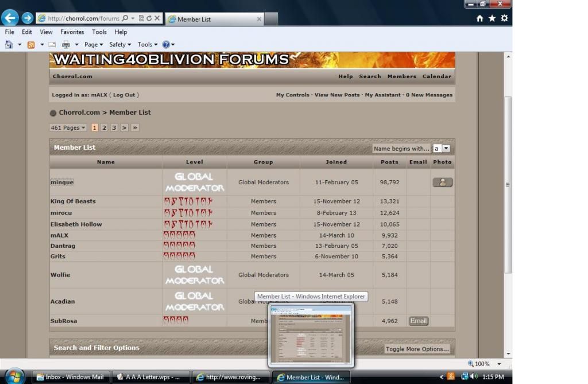Close the Member List tab

pyautogui.click(x=259, y=19)
